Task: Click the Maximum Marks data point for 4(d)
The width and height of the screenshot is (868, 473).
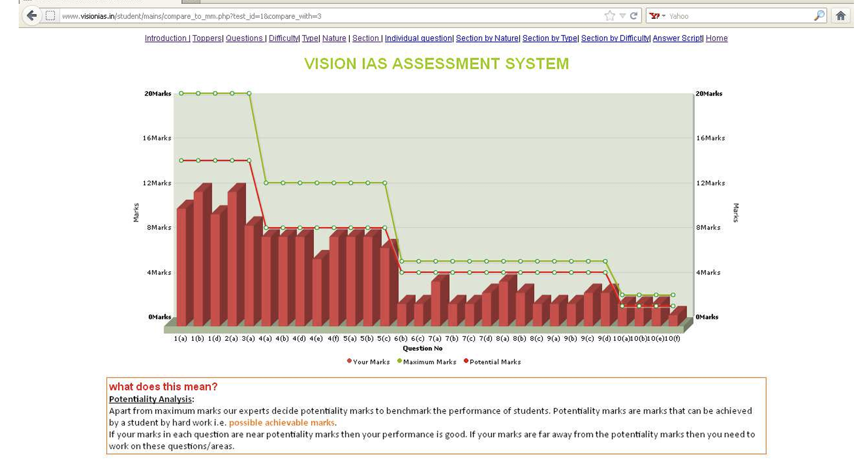Action: coord(300,183)
